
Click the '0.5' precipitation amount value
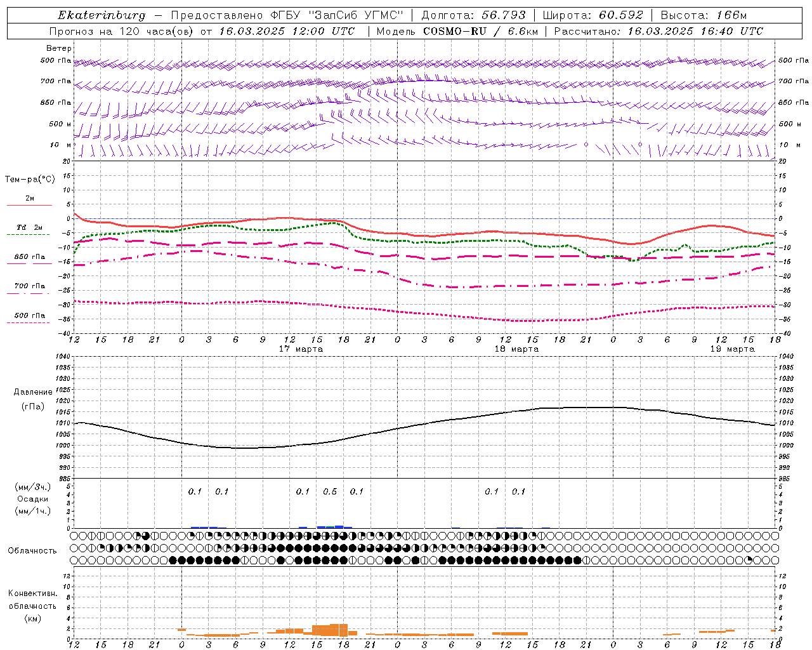click(x=330, y=492)
